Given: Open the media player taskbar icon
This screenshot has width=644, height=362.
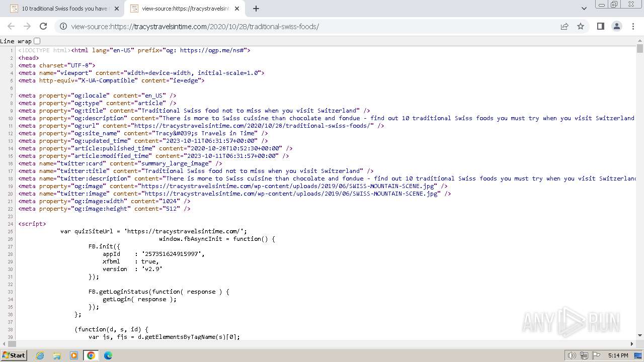Looking at the screenshot, I should point(74,355).
